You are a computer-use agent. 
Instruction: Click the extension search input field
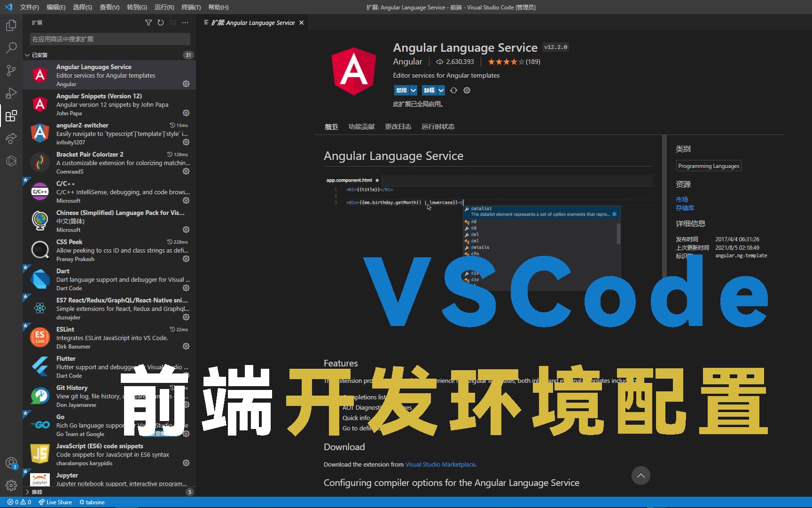pos(110,39)
